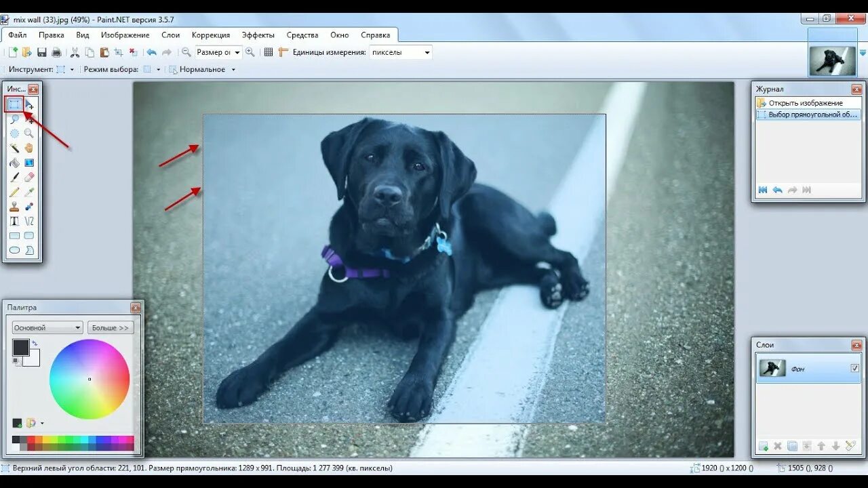Open the Эффекты menu
This screenshot has height=488, width=868.
click(x=258, y=35)
